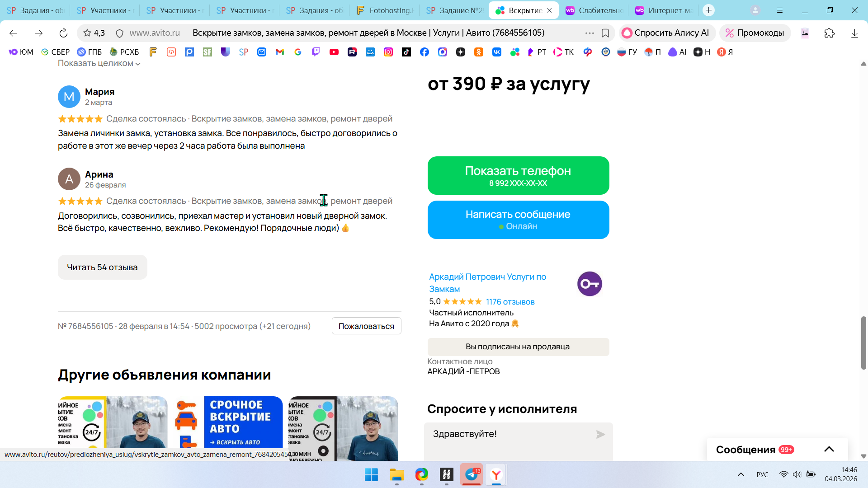
Task: Click the page vertical scrollbar thumb
Action: click(863, 343)
